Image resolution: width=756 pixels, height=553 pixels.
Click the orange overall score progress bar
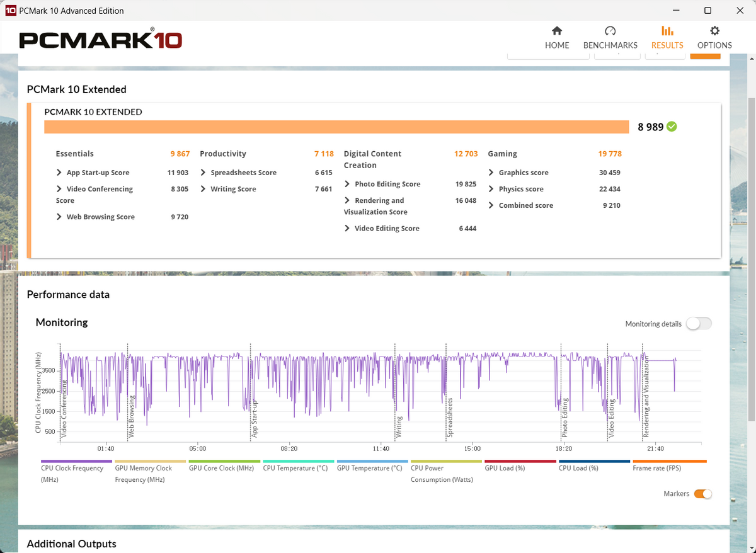(x=336, y=127)
